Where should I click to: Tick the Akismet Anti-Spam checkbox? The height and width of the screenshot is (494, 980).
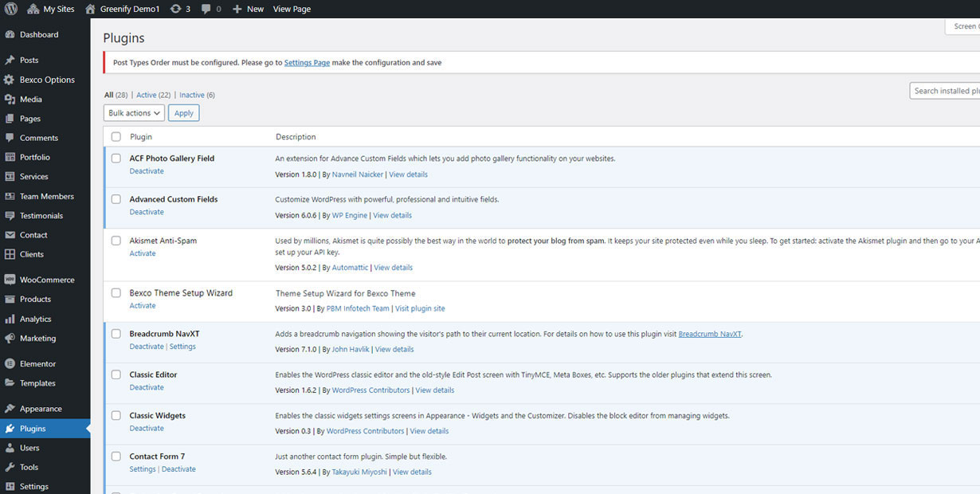click(x=116, y=241)
